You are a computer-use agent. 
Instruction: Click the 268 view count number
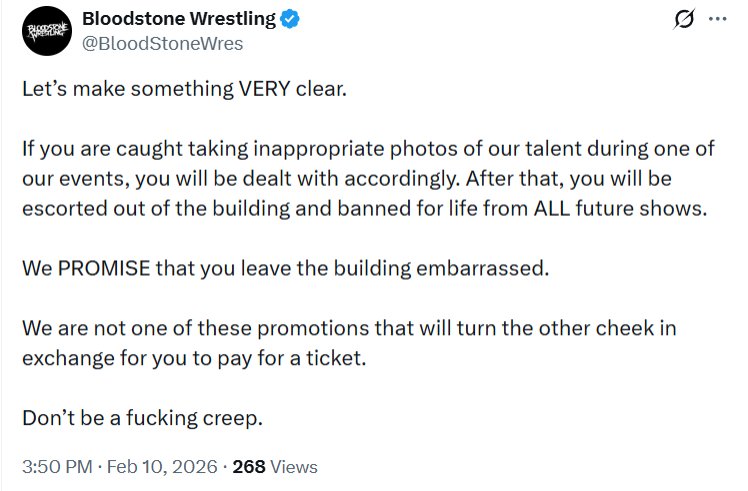pos(249,467)
